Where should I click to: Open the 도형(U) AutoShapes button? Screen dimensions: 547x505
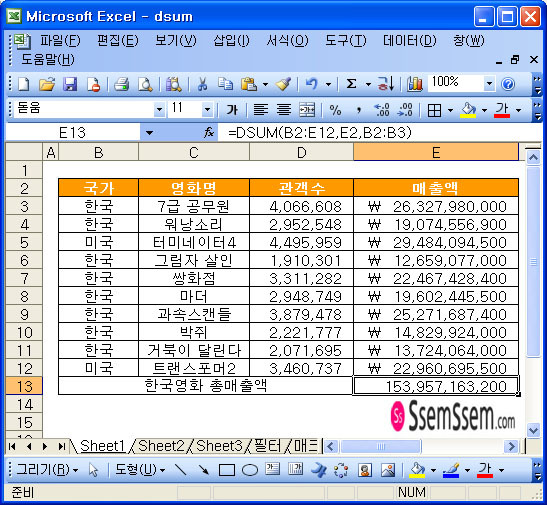click(140, 470)
